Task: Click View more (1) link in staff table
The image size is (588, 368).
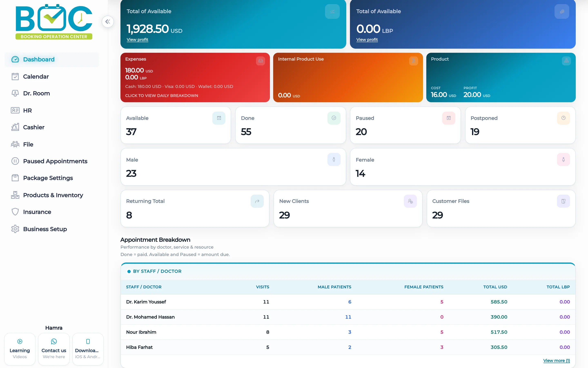Action: [556, 360]
